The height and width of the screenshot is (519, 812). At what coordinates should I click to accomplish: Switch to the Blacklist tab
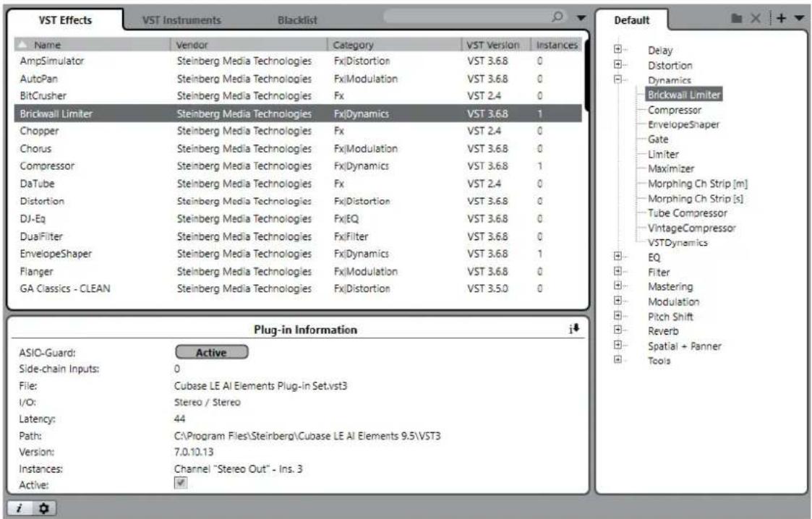click(297, 20)
